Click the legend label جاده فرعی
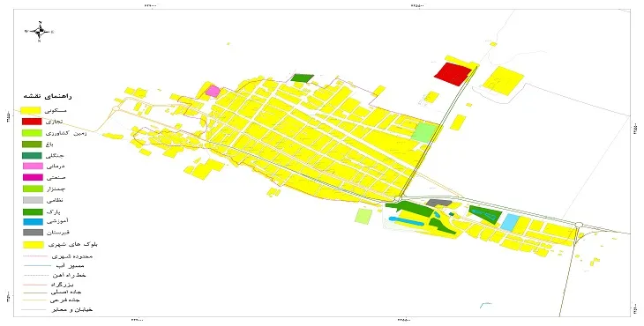The height and width of the screenshot is (326, 644). pos(65,300)
